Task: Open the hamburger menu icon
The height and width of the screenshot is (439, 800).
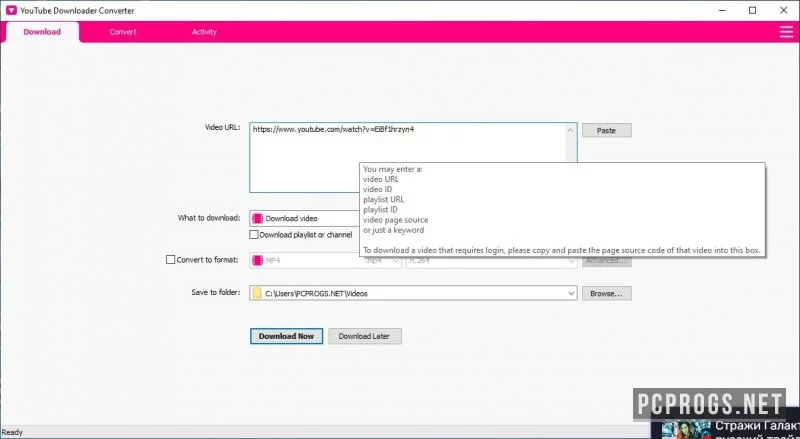Action: [x=786, y=32]
